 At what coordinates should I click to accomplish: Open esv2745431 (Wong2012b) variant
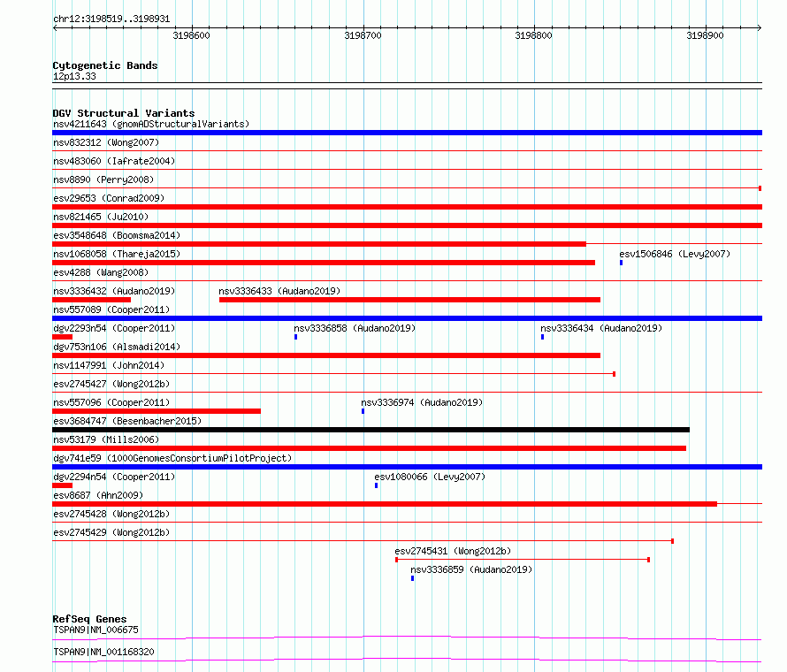tap(453, 551)
